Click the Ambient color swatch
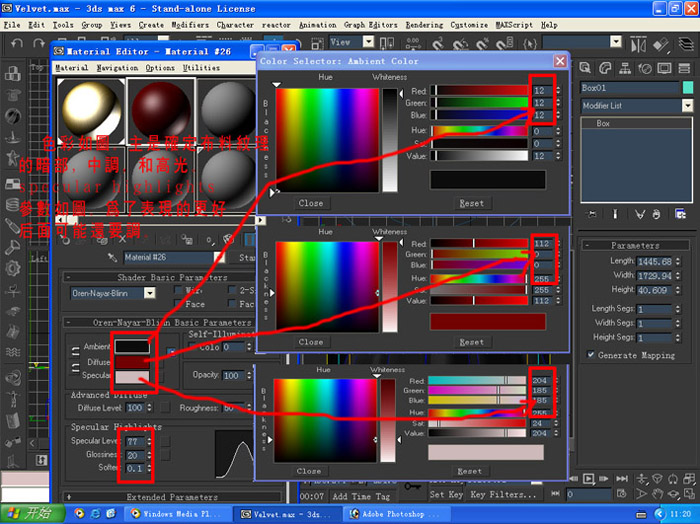 click(x=132, y=346)
